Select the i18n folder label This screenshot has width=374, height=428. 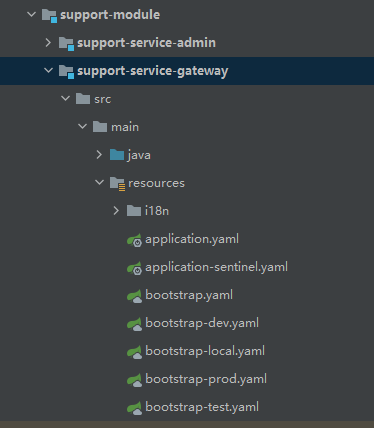pos(157,211)
